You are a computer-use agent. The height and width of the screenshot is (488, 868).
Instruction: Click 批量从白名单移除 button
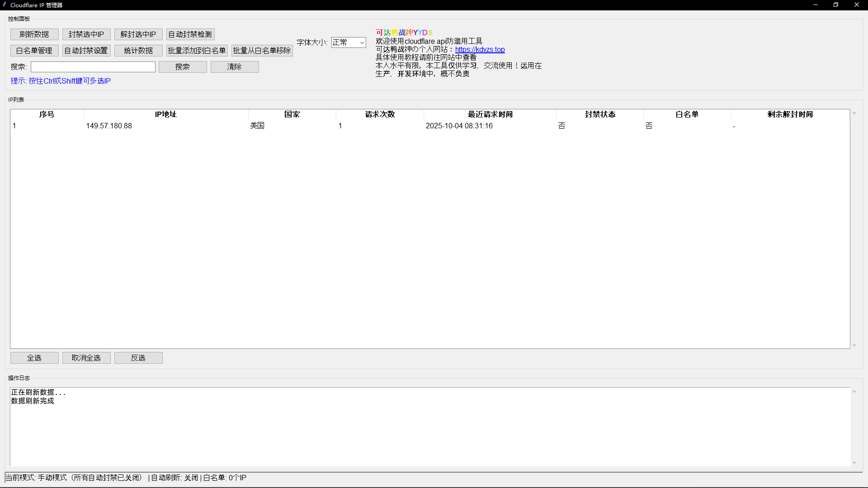click(x=262, y=51)
